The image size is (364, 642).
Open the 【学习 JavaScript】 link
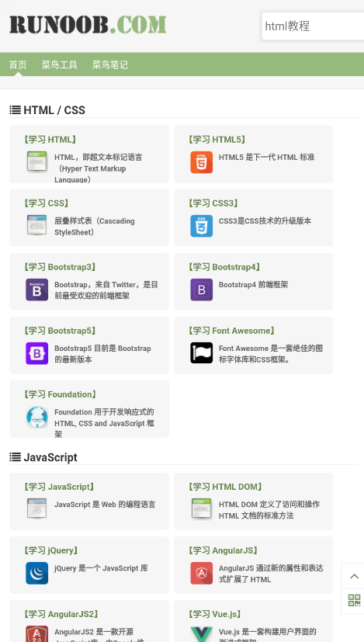coord(59,487)
